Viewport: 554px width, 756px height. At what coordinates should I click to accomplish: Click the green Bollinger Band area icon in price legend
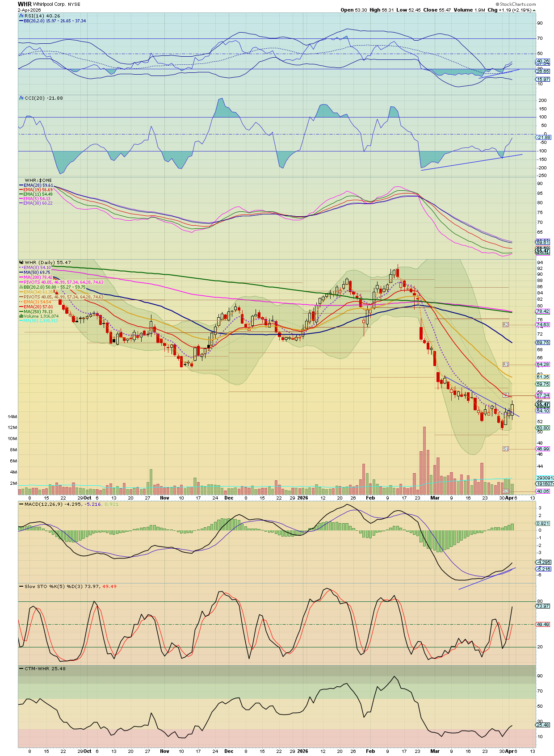click(x=21, y=287)
